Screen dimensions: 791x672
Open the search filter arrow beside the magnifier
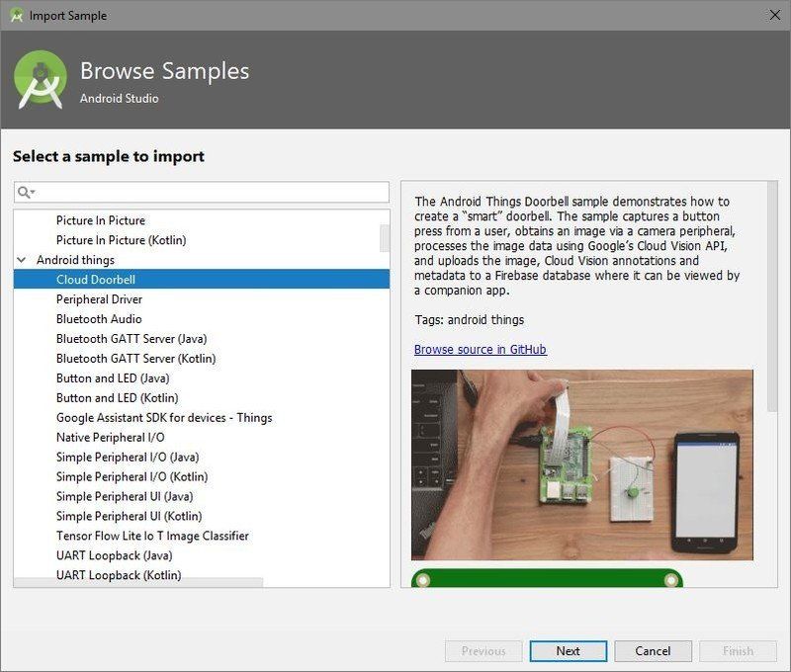(x=32, y=191)
